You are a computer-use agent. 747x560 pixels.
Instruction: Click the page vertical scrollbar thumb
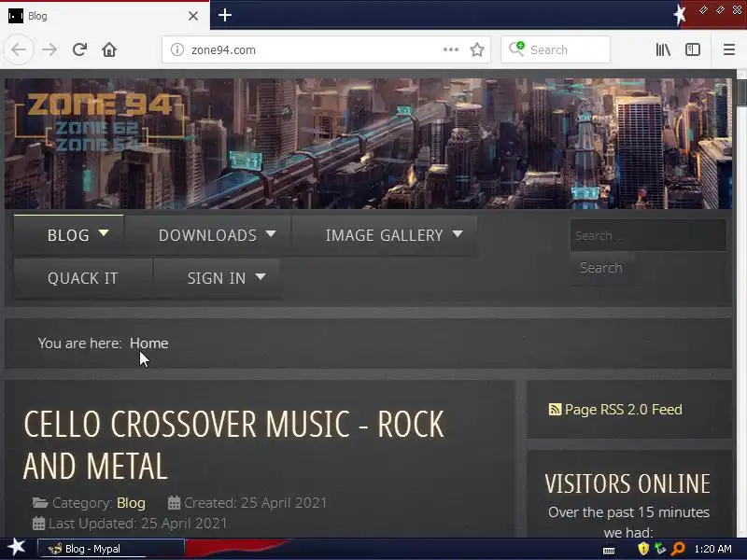coord(741,92)
